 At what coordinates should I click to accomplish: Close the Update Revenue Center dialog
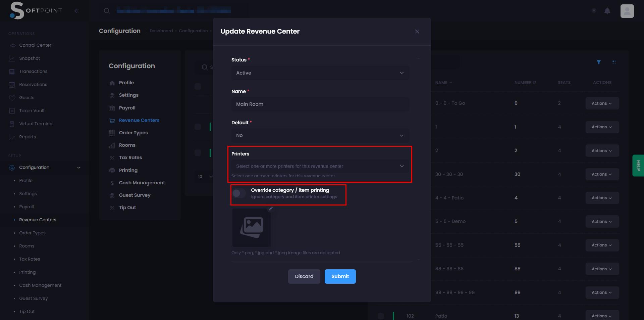(x=417, y=32)
